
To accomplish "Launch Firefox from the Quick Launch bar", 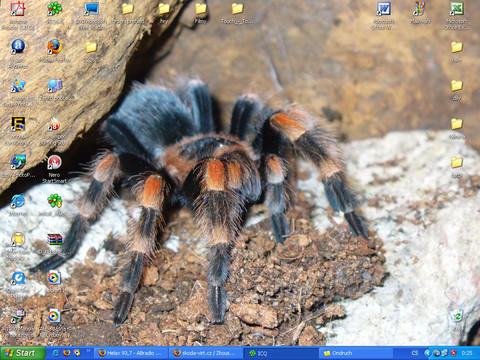I will pyautogui.click(x=67, y=353).
